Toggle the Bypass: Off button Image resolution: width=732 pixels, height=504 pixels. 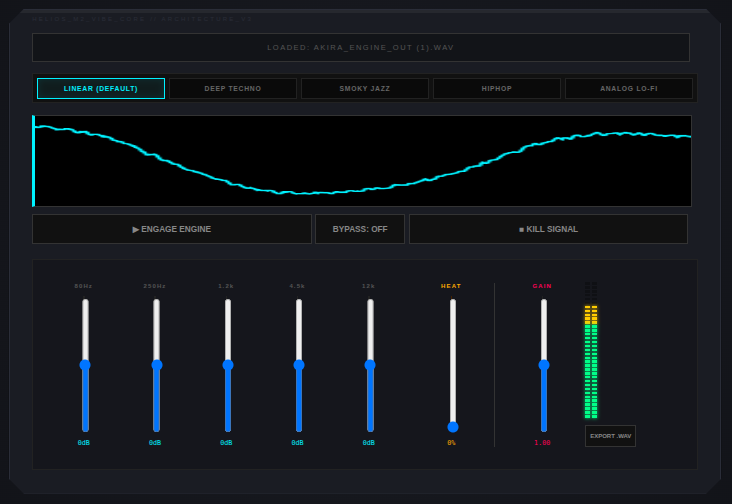[360, 229]
